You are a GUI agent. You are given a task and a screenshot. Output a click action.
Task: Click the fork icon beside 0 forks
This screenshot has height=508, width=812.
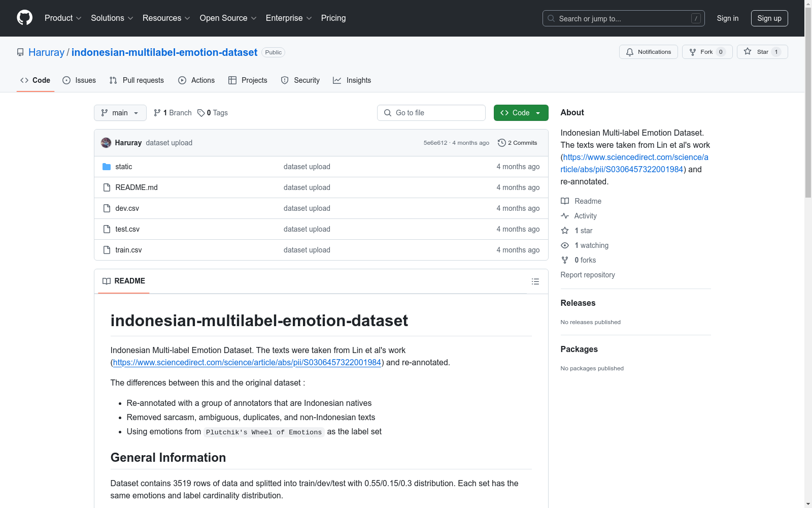(565, 260)
